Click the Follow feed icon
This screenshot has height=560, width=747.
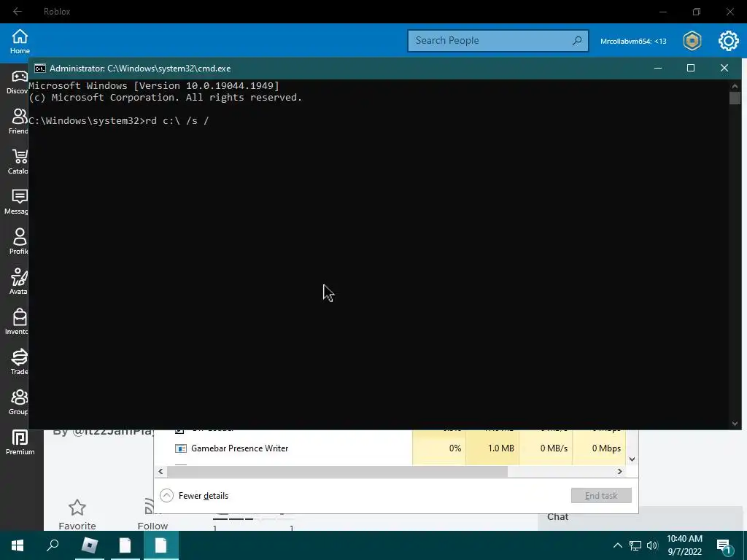[149, 507]
